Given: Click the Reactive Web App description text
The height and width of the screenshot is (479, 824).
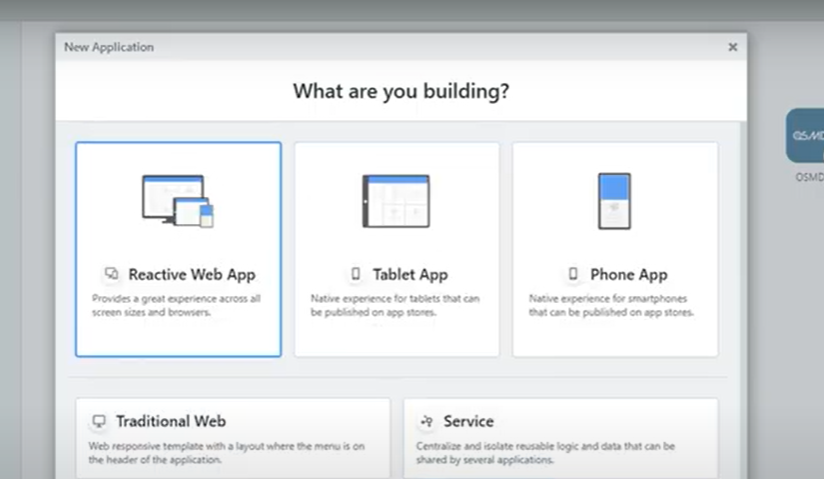Looking at the screenshot, I should pos(176,305).
